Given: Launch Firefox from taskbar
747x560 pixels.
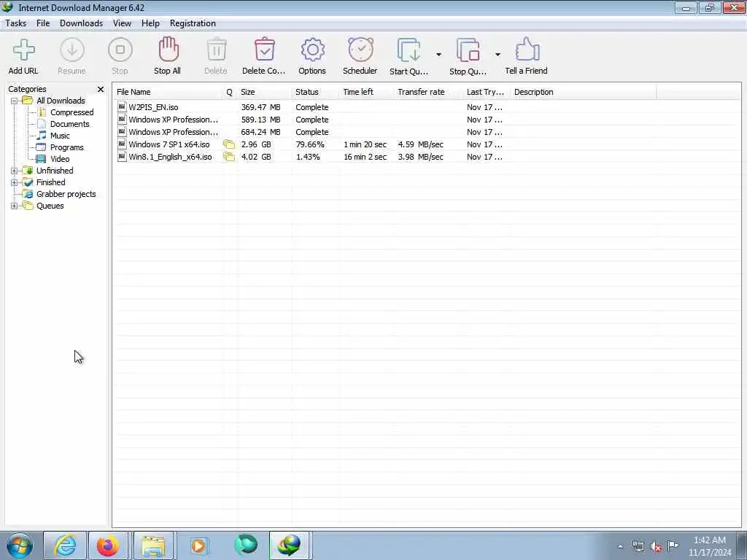Looking at the screenshot, I should pyautogui.click(x=108, y=545).
